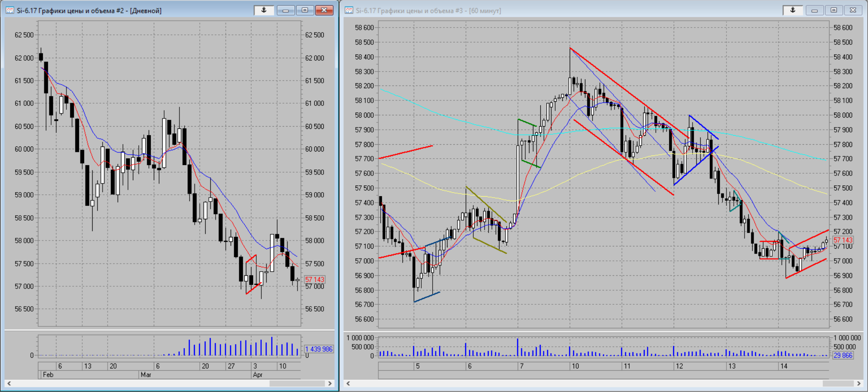Click the 62 500 label on the left price axis of the Daily chart
868x392 pixels.
tap(24, 35)
